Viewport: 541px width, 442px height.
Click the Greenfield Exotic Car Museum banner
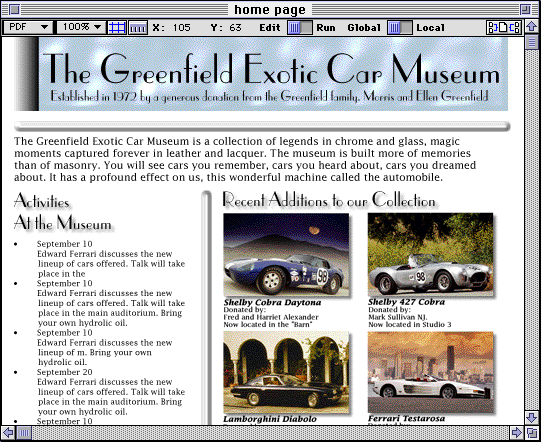click(261, 74)
